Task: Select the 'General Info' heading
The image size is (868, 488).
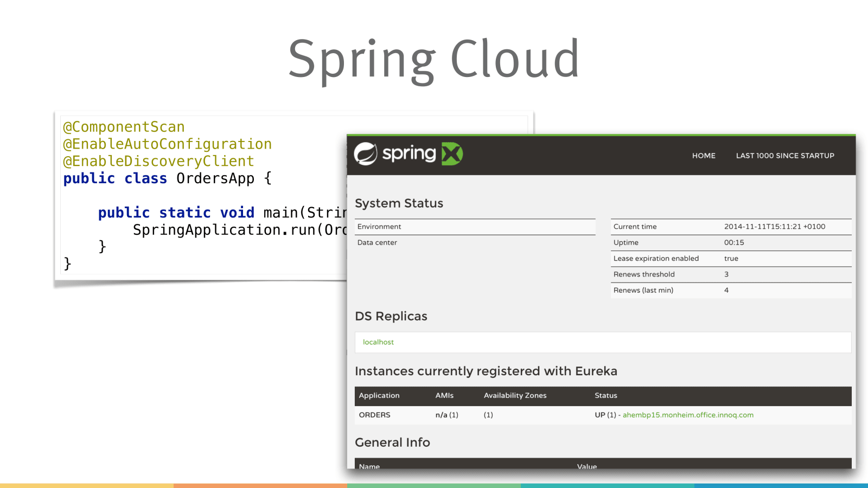Action: (x=392, y=442)
